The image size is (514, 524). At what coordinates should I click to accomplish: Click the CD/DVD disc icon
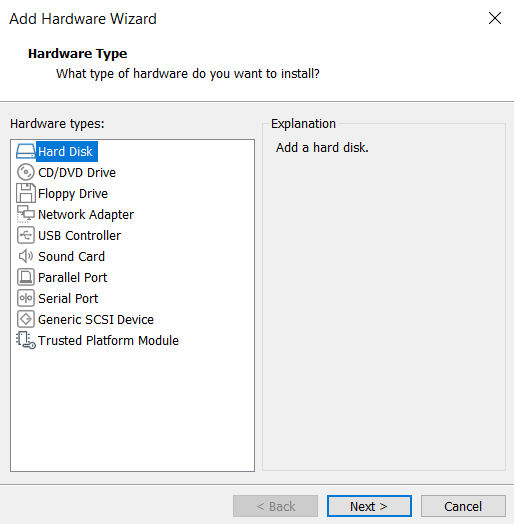click(x=25, y=172)
